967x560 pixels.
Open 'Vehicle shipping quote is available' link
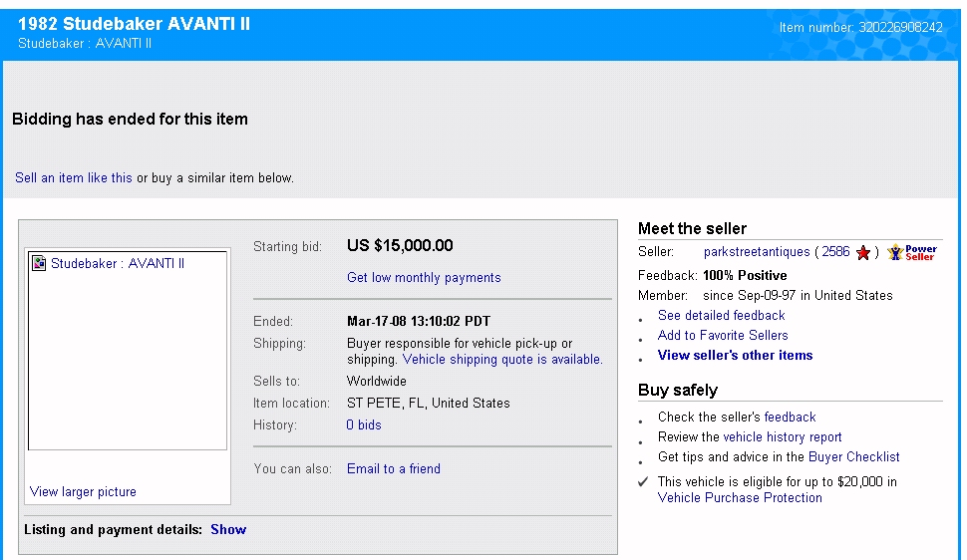click(x=502, y=360)
